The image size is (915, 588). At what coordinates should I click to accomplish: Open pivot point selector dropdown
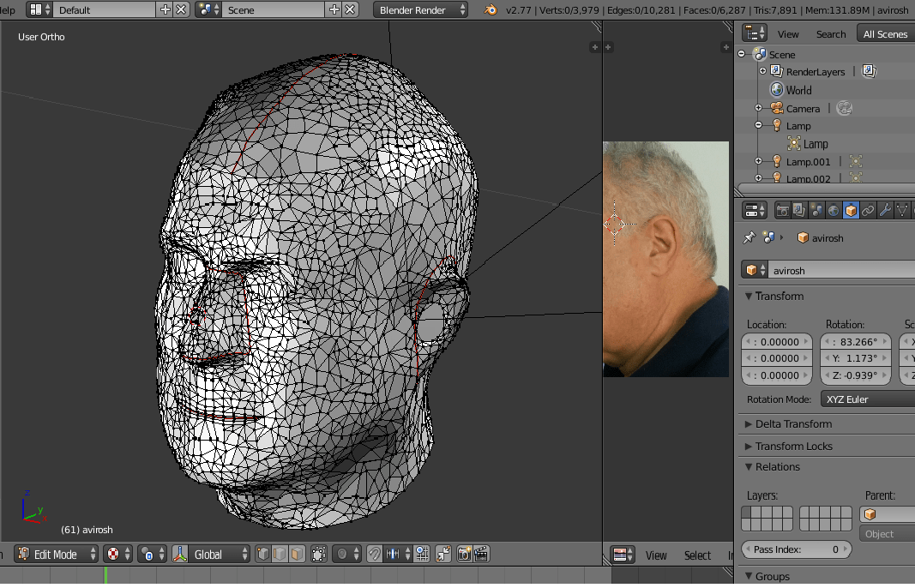click(153, 554)
